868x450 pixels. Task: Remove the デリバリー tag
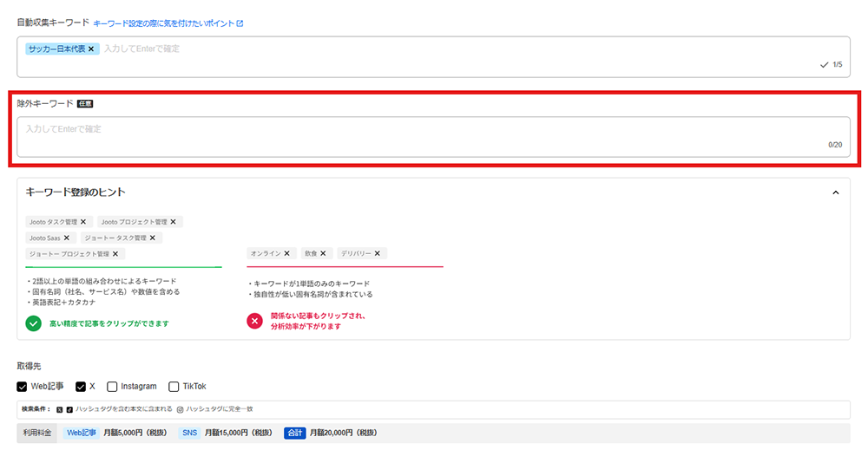pyautogui.click(x=378, y=253)
